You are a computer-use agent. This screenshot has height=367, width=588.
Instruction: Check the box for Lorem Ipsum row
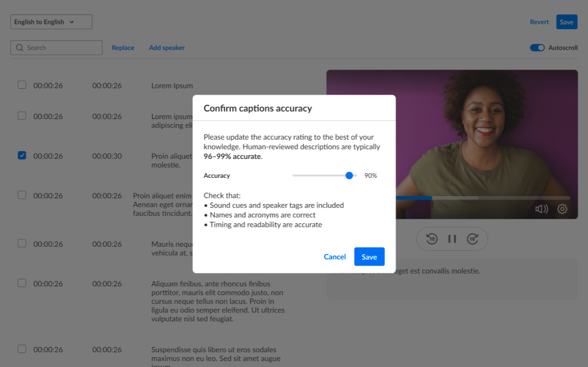coord(22,85)
